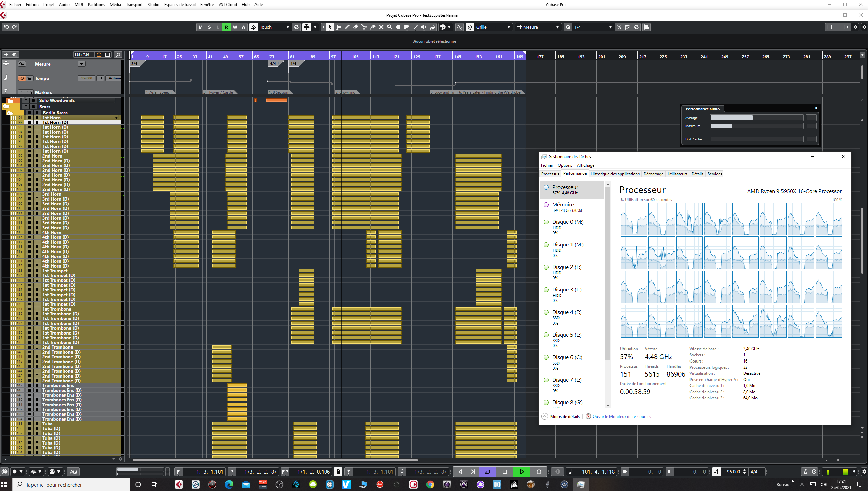Image resolution: width=868 pixels, height=491 pixels.
Task: Click the Undo arrow
Action: (6, 27)
